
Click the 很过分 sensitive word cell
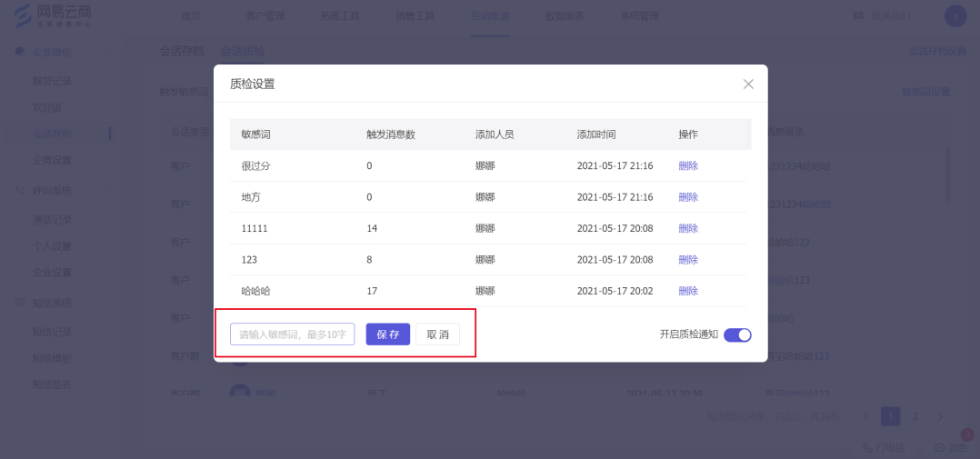(255, 166)
